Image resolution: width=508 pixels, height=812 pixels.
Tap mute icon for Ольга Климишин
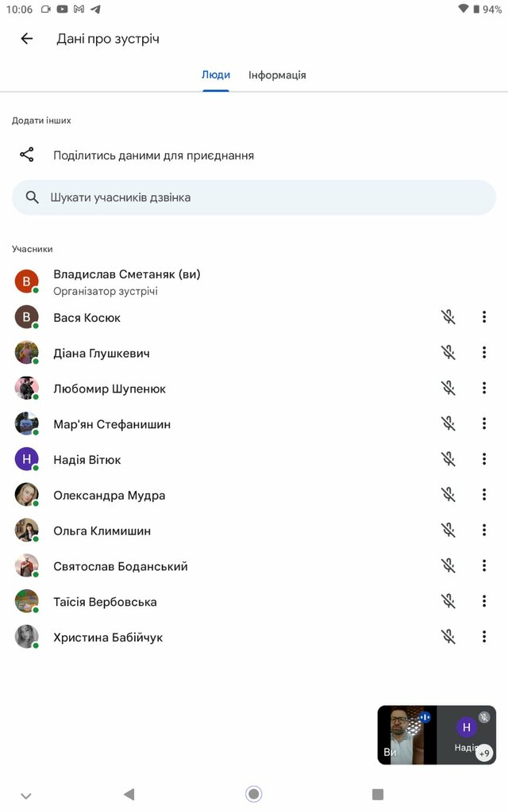coord(448,530)
